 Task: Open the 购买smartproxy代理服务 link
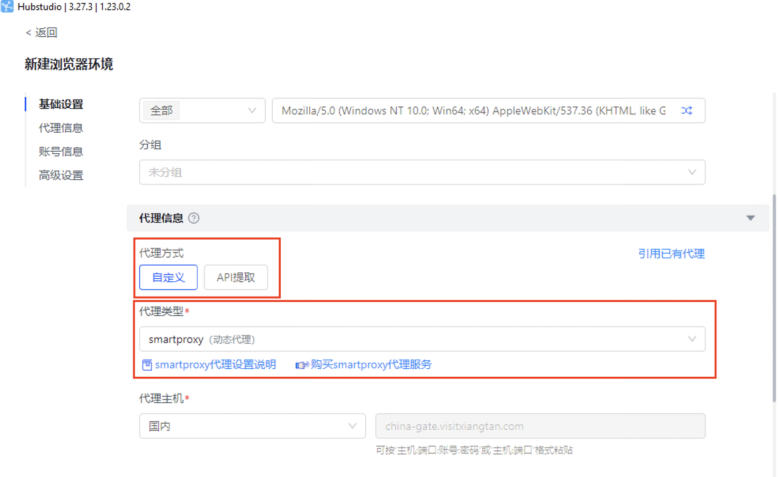click(x=371, y=365)
